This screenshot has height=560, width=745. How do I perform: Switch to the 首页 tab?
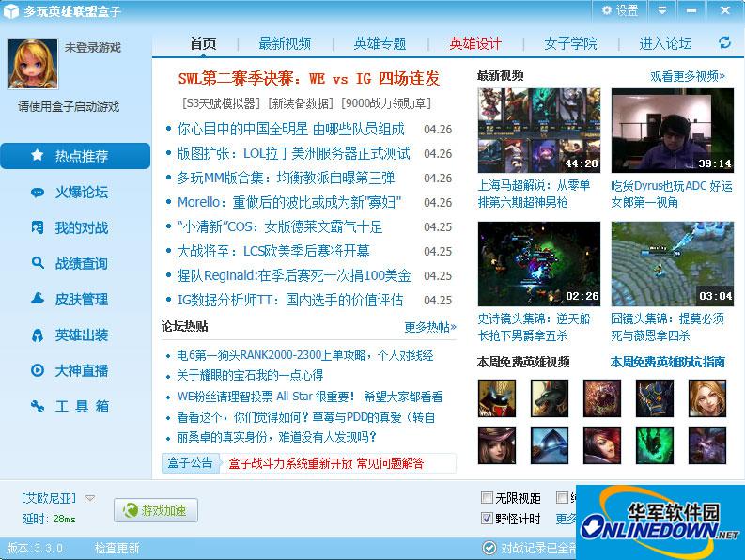click(203, 43)
